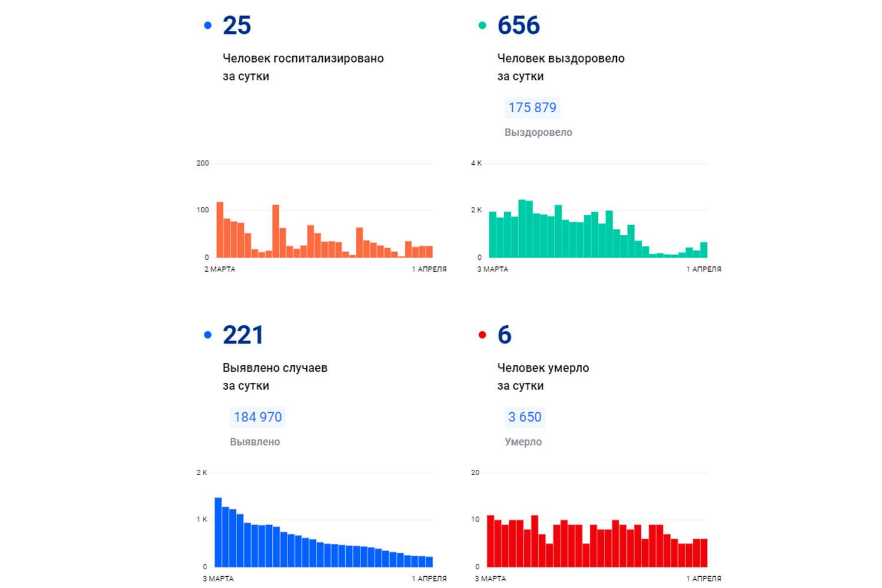Click the 3 650 deaths total badge
Image resolution: width=882 pixels, height=588 pixels.
[x=524, y=417]
